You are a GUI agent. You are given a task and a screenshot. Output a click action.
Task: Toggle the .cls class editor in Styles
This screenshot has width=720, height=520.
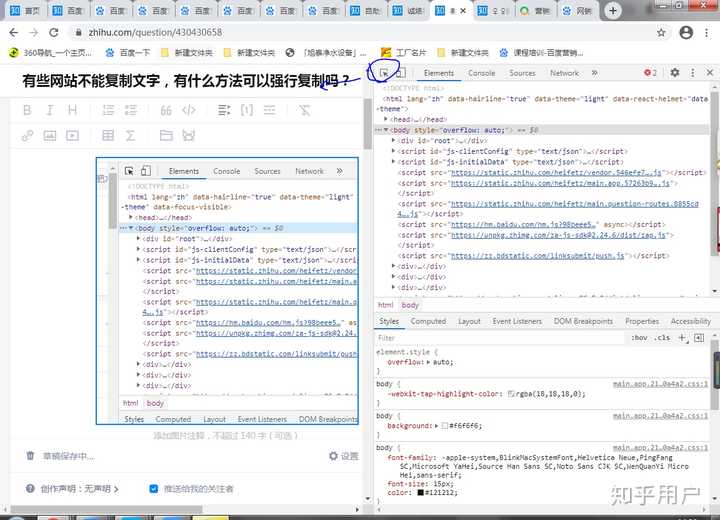coord(662,338)
